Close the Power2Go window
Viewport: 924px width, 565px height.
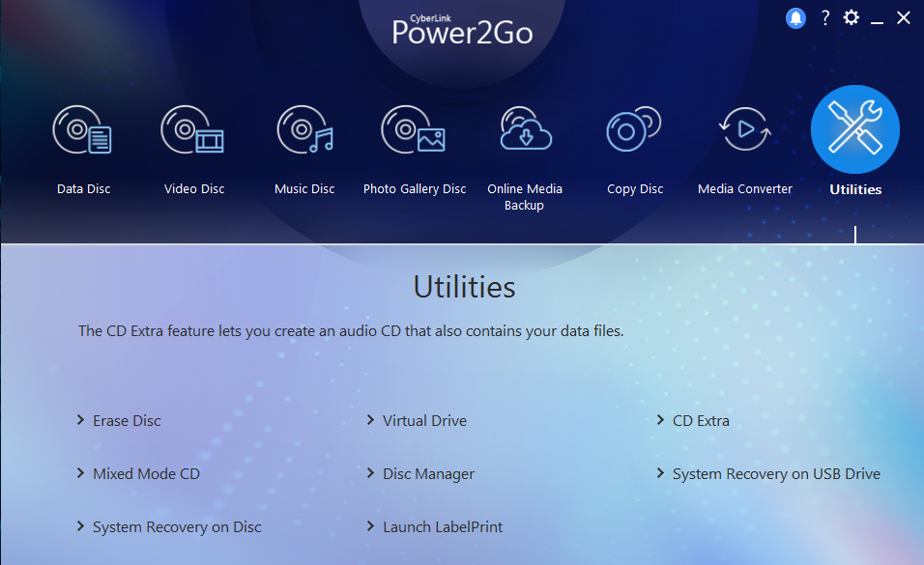(x=904, y=17)
